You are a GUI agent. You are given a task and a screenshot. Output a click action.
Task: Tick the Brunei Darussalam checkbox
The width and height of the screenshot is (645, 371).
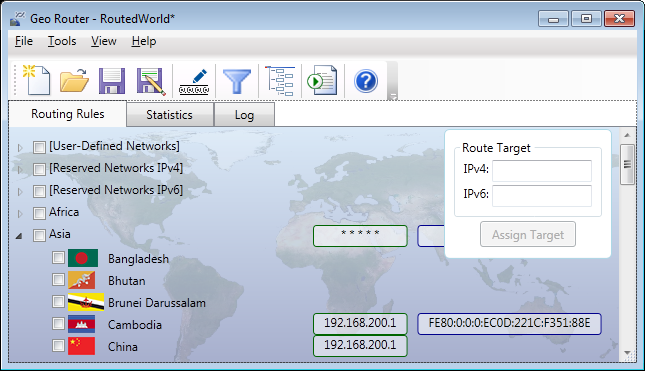pos(58,301)
